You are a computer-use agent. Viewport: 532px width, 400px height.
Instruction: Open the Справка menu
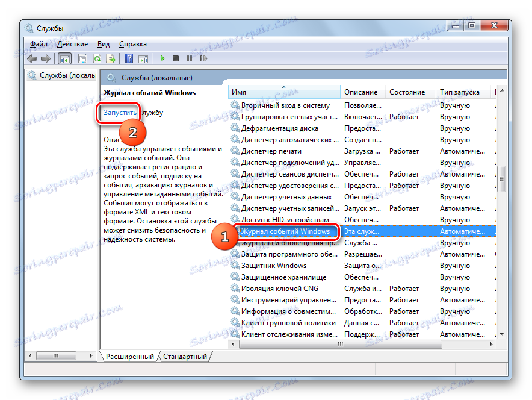pos(132,44)
